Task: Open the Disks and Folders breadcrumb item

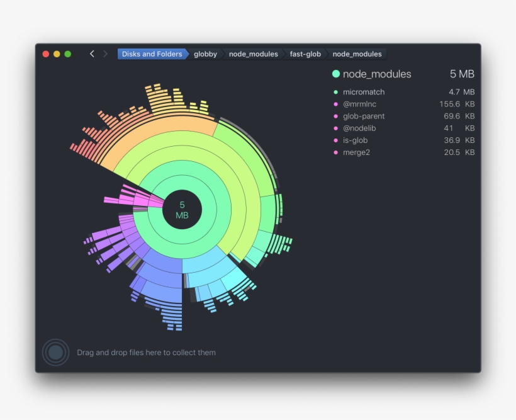Action: [151, 54]
